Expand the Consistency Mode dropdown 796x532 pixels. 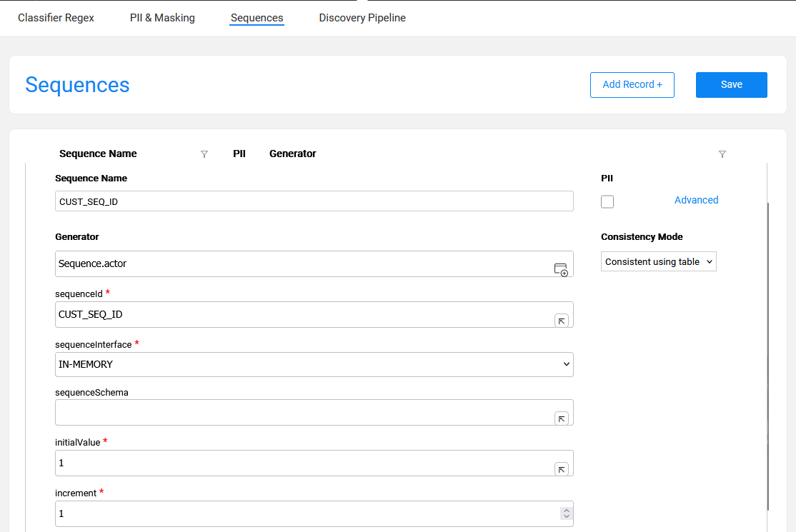tap(658, 262)
